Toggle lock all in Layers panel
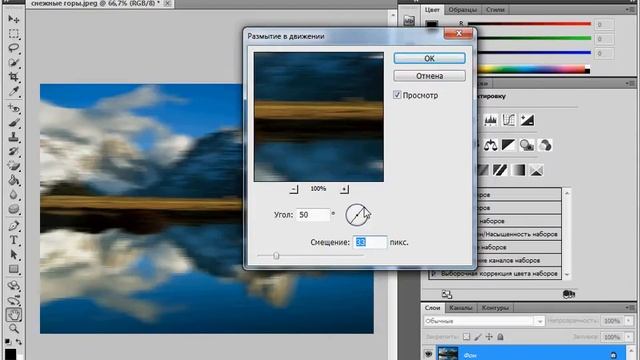The image size is (640, 360). pos(500,337)
